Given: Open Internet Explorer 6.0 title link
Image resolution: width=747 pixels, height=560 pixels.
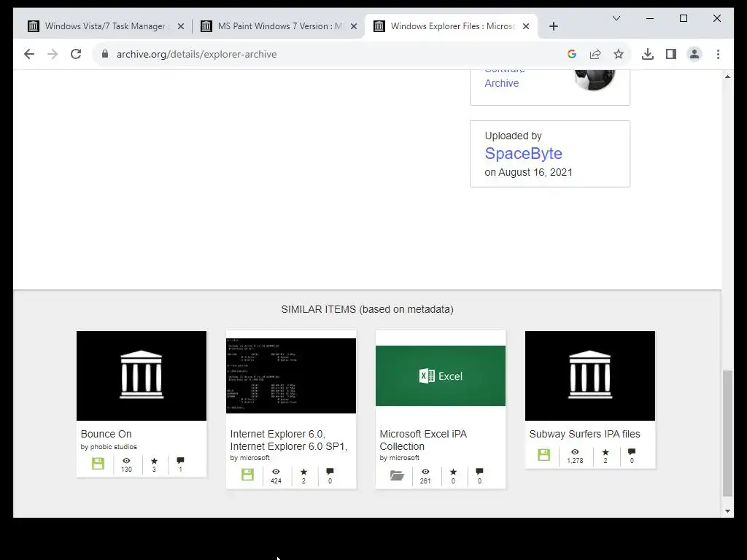Looking at the screenshot, I should click(289, 440).
